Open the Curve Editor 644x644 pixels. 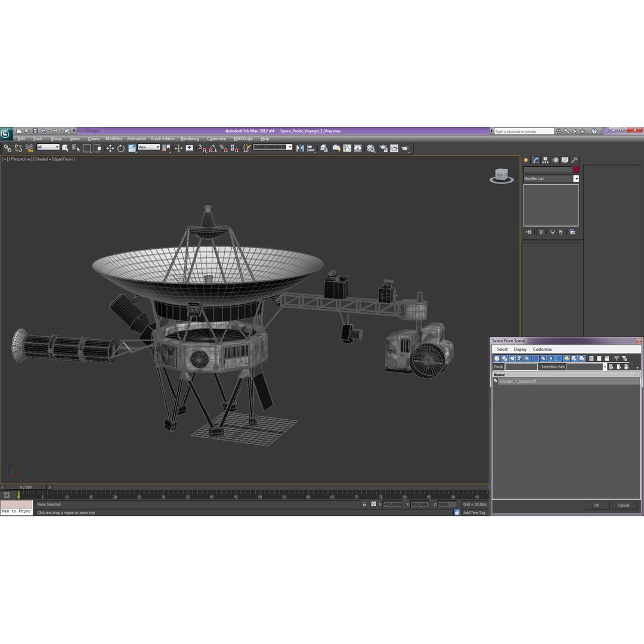(348, 148)
